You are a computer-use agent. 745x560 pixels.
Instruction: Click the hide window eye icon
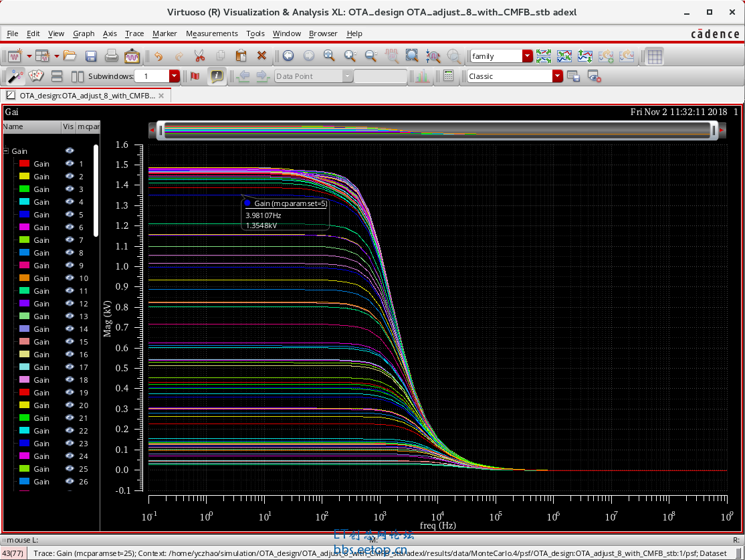(x=595, y=76)
